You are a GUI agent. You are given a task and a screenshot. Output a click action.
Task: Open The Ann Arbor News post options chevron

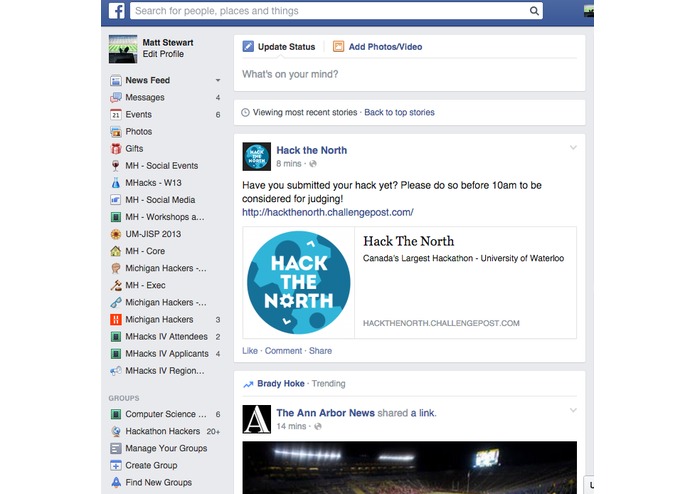pos(573,410)
